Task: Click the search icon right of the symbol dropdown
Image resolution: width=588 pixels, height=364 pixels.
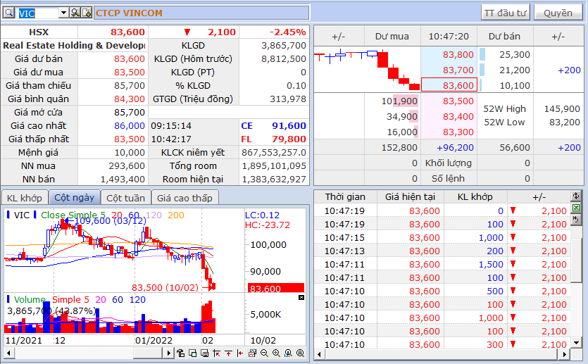Action: coord(75,13)
